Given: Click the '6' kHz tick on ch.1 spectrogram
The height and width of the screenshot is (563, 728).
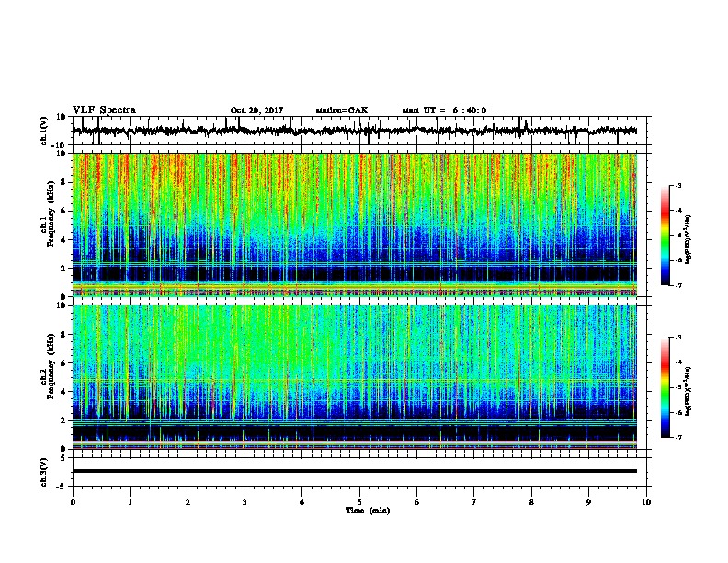Looking at the screenshot, I should [63, 211].
